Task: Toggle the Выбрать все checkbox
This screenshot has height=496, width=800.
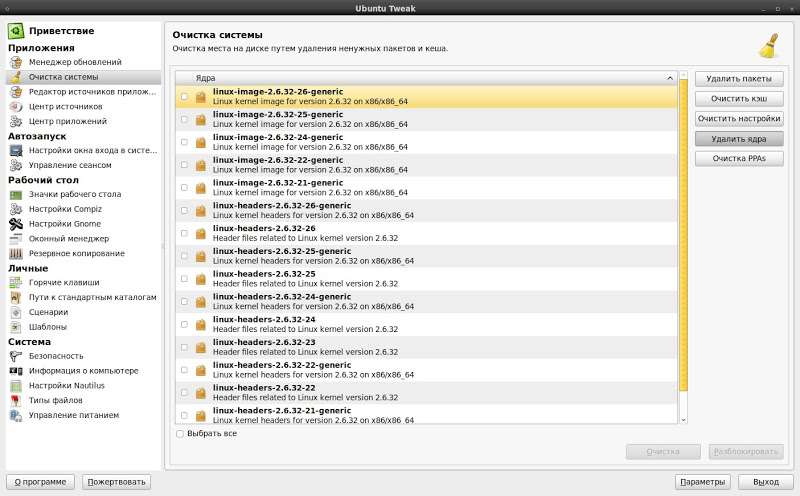Action: click(x=180, y=434)
